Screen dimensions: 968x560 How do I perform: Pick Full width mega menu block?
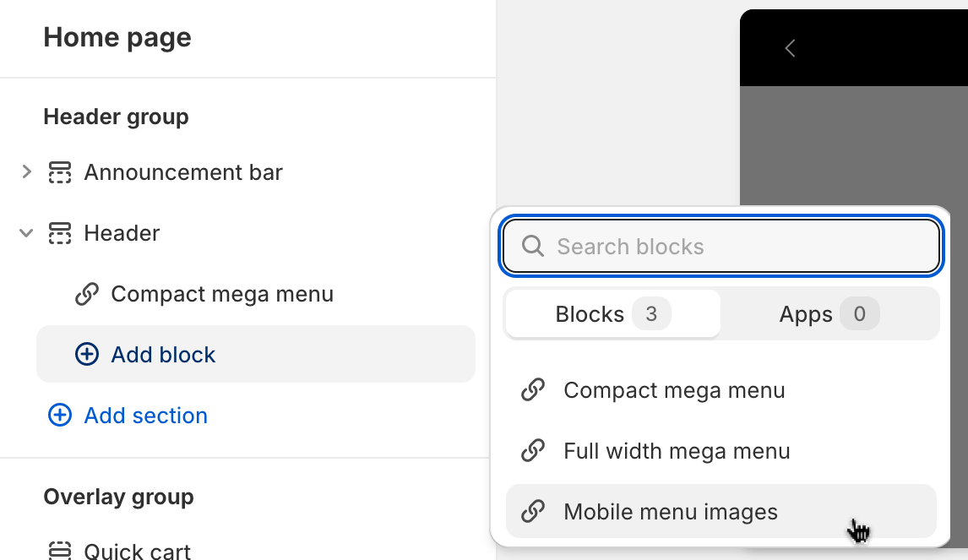677,451
